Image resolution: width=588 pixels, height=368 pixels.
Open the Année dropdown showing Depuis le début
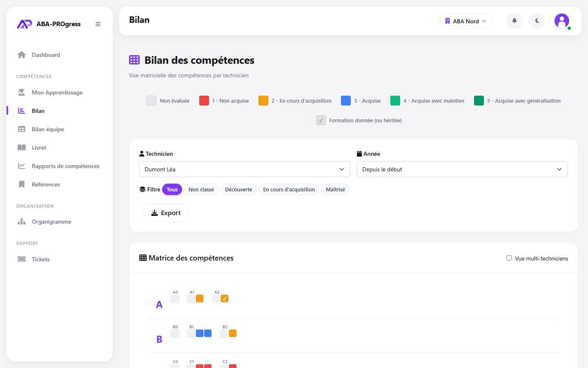[462, 169]
